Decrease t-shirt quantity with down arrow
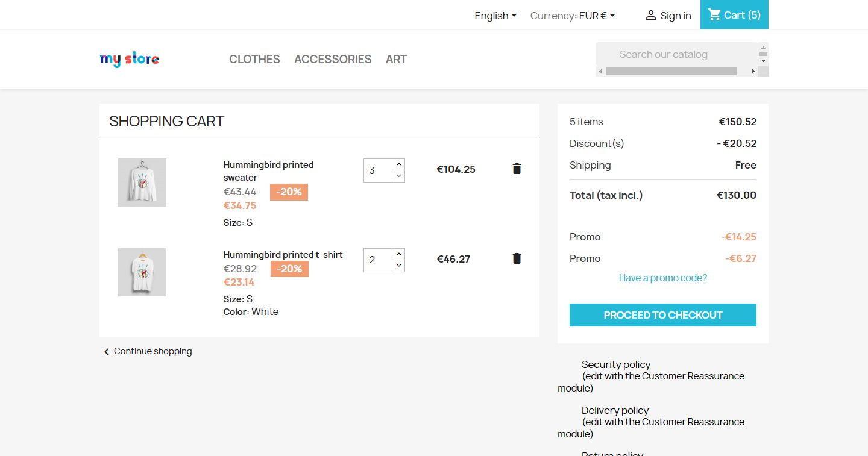 pos(398,266)
